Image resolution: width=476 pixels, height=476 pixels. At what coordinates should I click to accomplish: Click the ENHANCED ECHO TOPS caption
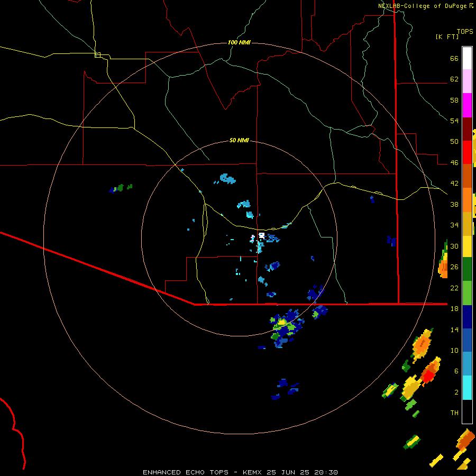click(185, 472)
